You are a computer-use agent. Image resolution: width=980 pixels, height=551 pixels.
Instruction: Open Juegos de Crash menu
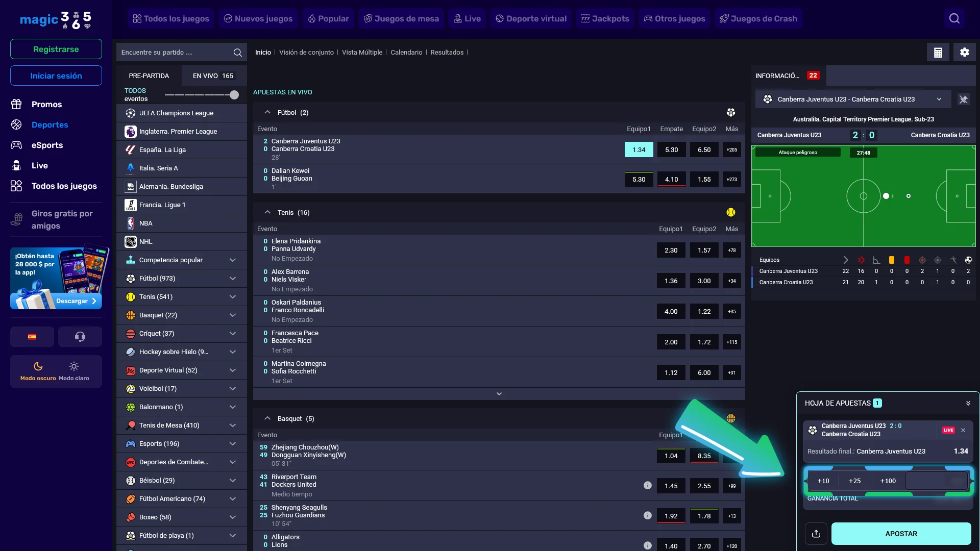758,19
